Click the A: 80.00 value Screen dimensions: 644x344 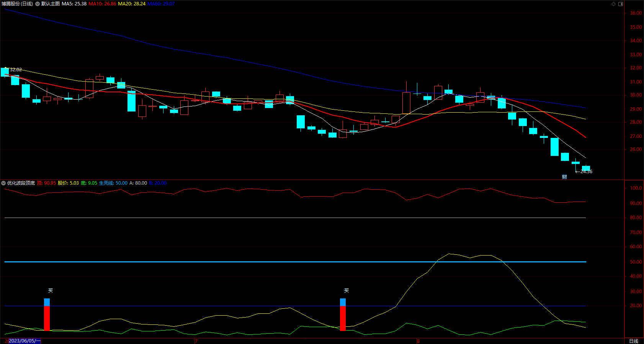coord(138,183)
